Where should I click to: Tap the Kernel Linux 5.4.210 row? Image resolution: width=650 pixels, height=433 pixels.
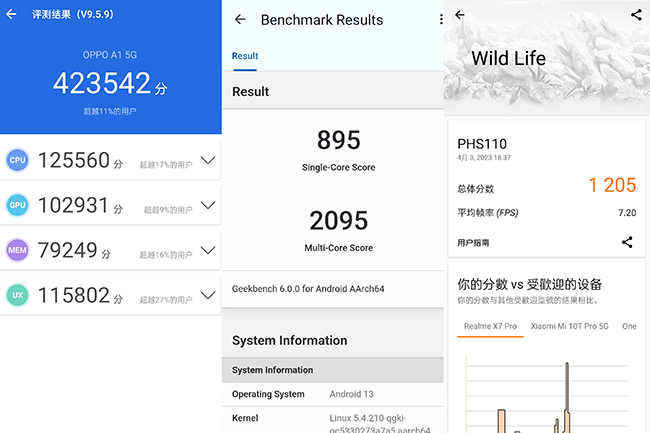[x=332, y=420]
